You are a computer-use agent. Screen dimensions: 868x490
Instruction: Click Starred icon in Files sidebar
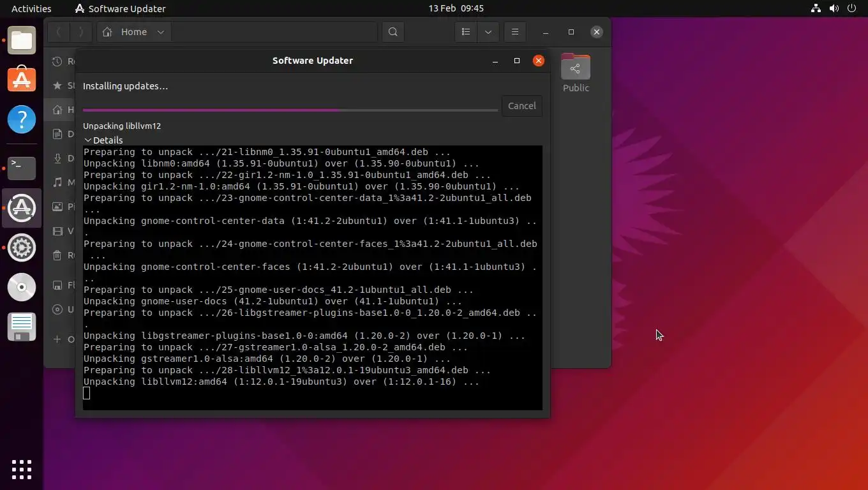(x=57, y=85)
